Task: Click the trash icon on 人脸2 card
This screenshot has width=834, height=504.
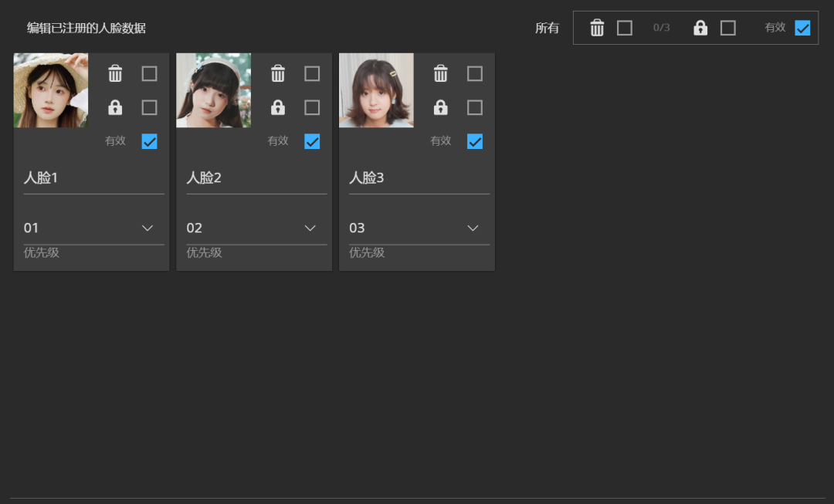Action: click(x=278, y=74)
